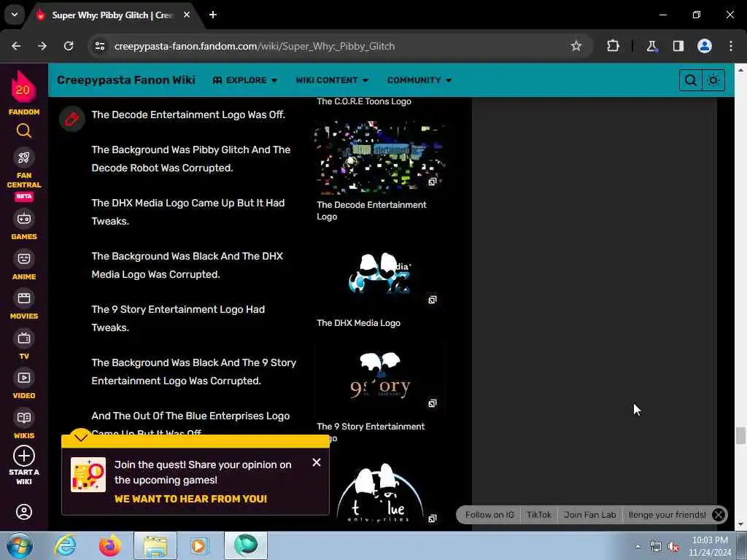The image size is (747, 560).
Task: Open media player from taskbar
Action: click(x=199, y=545)
